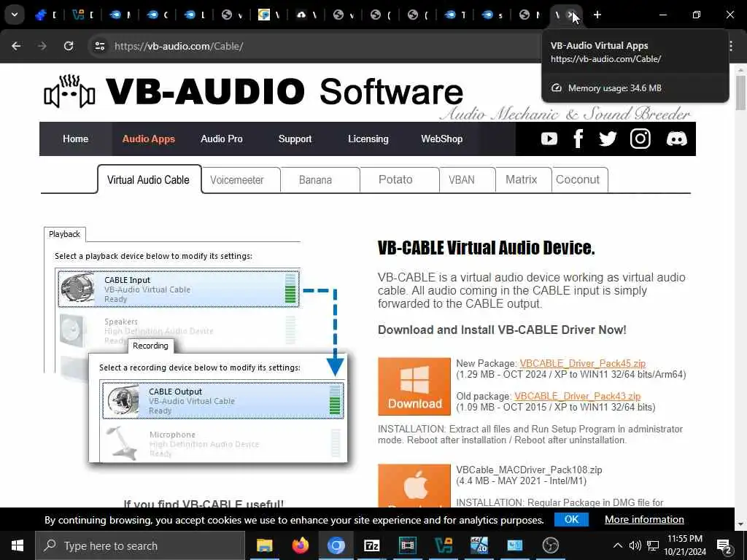Click the network tray icon

(653, 545)
